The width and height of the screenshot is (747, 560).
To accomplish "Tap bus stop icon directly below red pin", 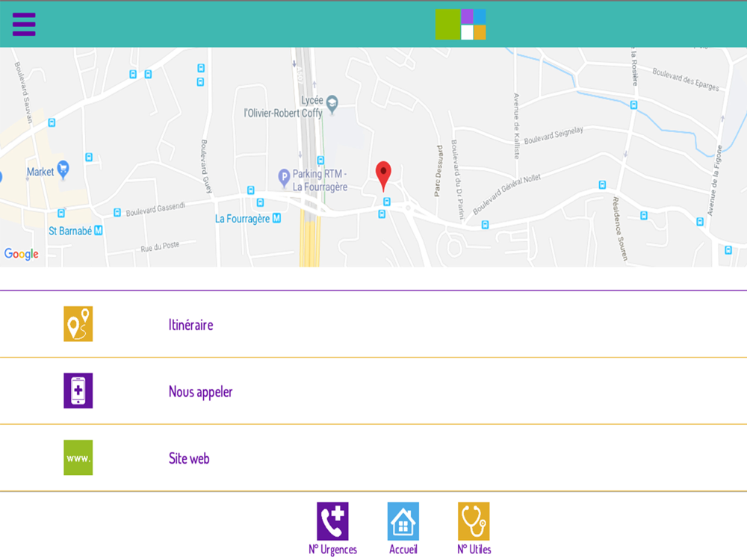I will click(387, 202).
